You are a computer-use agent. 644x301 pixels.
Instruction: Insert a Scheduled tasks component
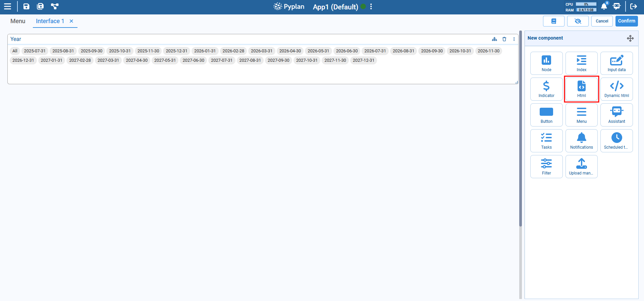pyautogui.click(x=616, y=141)
